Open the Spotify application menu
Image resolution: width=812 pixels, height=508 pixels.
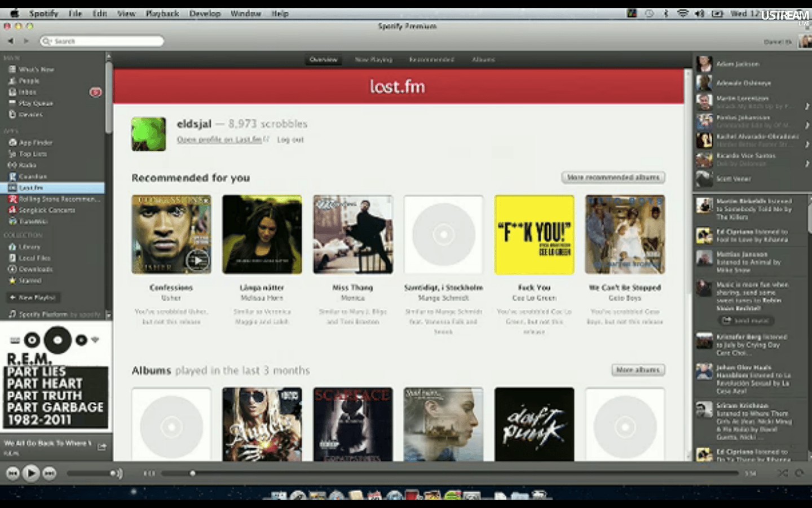43,14
